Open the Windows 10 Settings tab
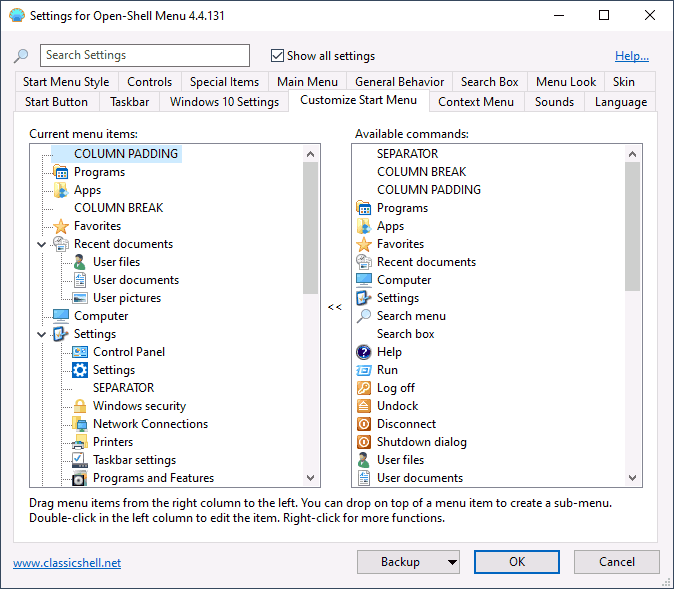This screenshot has width=674, height=589. pos(224,102)
